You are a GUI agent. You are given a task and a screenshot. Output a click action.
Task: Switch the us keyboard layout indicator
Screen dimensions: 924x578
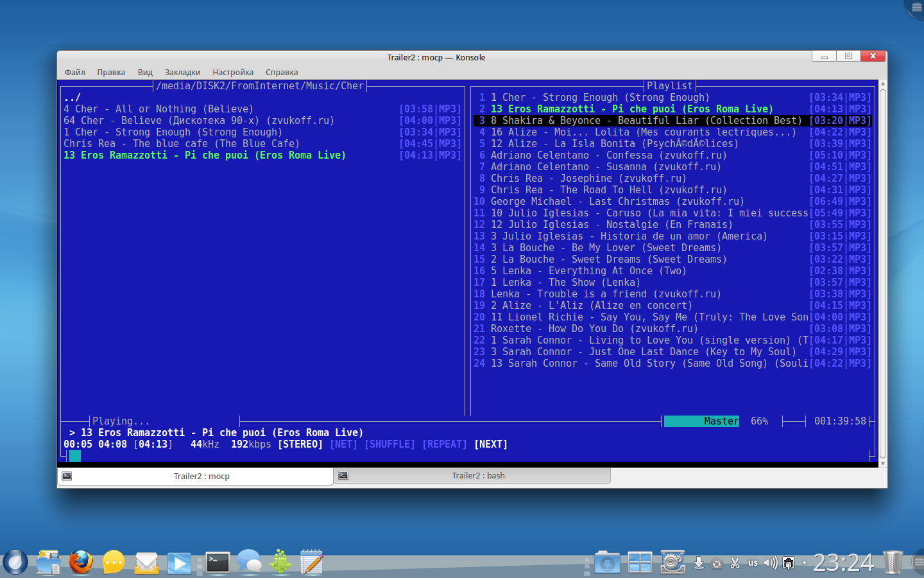(x=753, y=563)
